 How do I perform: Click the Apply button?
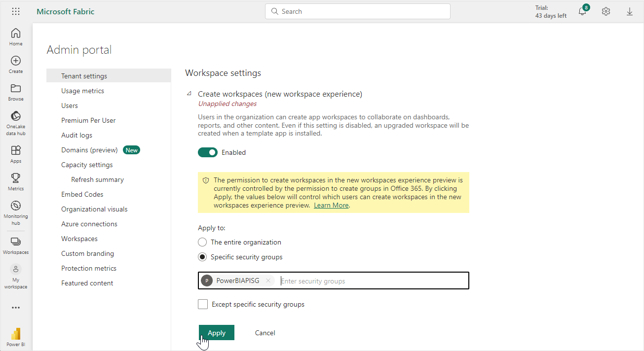coord(216,333)
